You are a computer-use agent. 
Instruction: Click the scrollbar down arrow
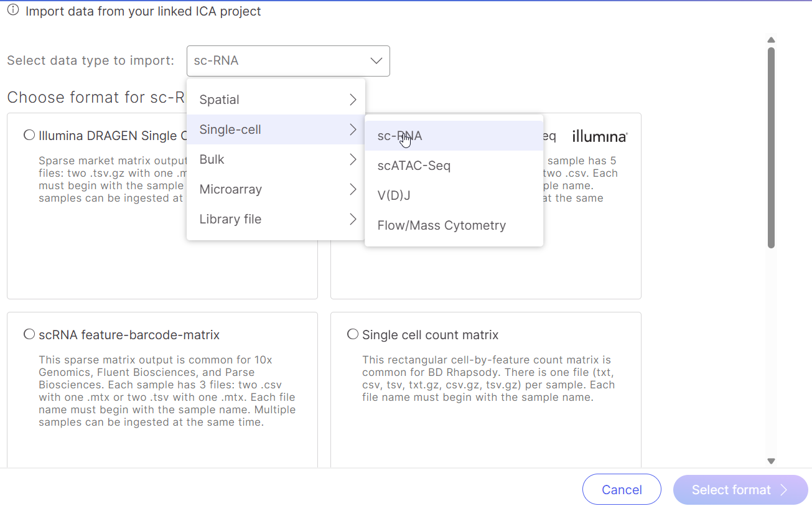771,461
